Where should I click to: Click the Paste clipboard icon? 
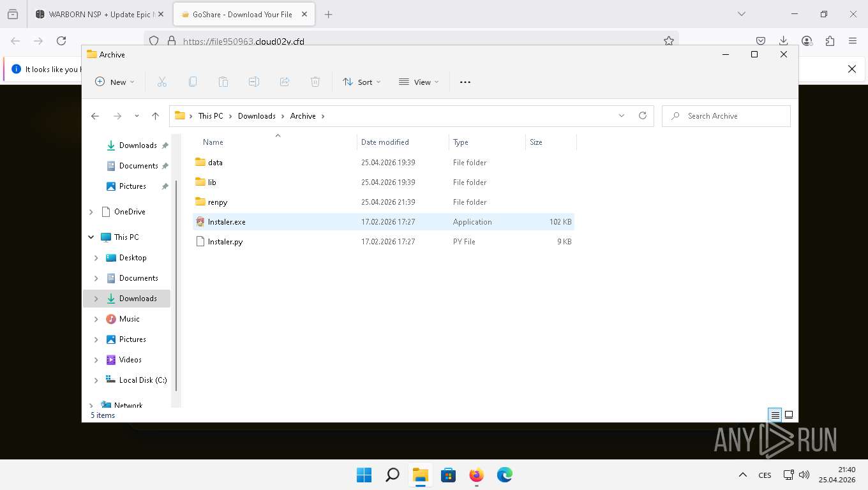pos(223,82)
